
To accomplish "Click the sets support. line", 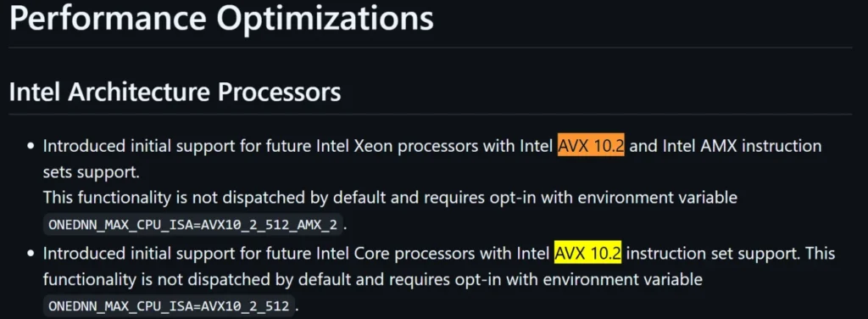I will point(92,171).
